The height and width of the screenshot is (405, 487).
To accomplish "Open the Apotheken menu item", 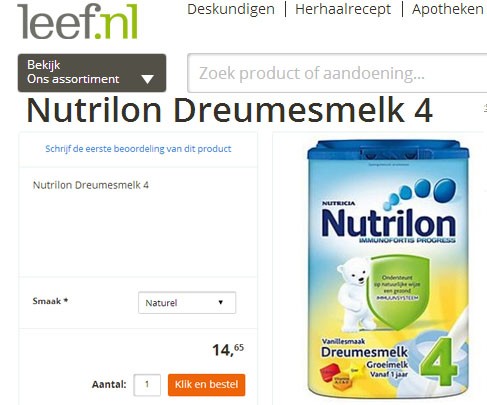I will point(448,9).
